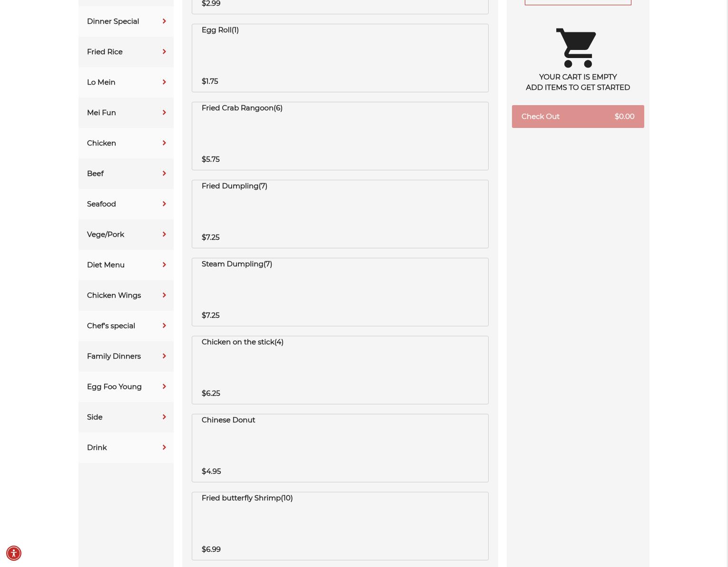Click the chevron arrow next to Drink

click(164, 448)
